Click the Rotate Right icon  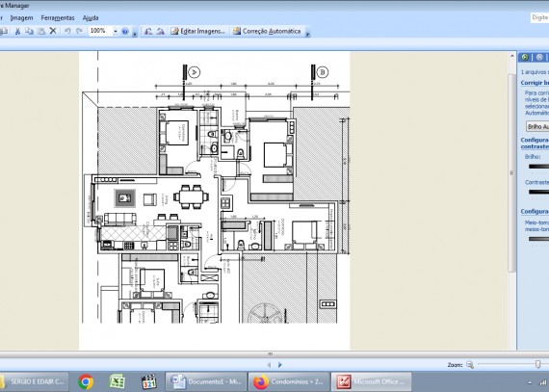(x=160, y=31)
